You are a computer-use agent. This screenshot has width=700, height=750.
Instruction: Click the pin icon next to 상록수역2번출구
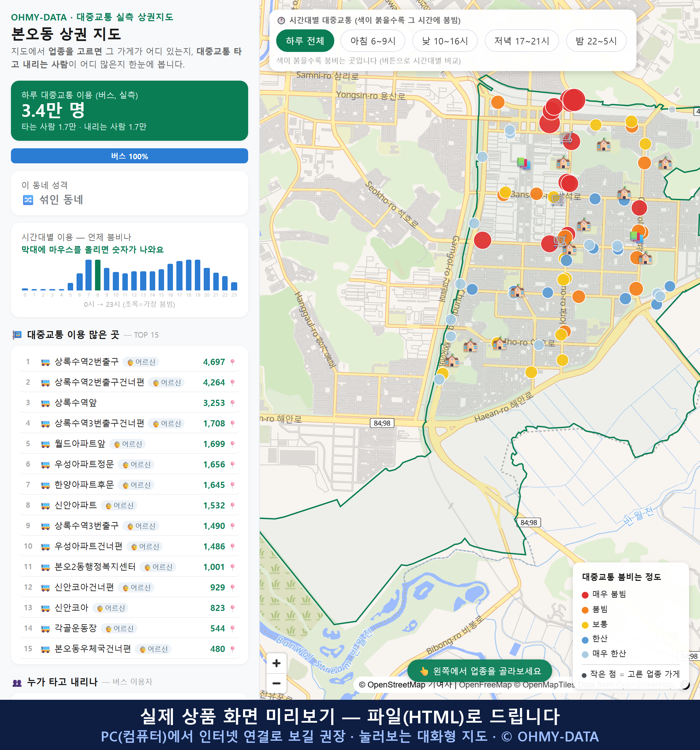[232, 362]
